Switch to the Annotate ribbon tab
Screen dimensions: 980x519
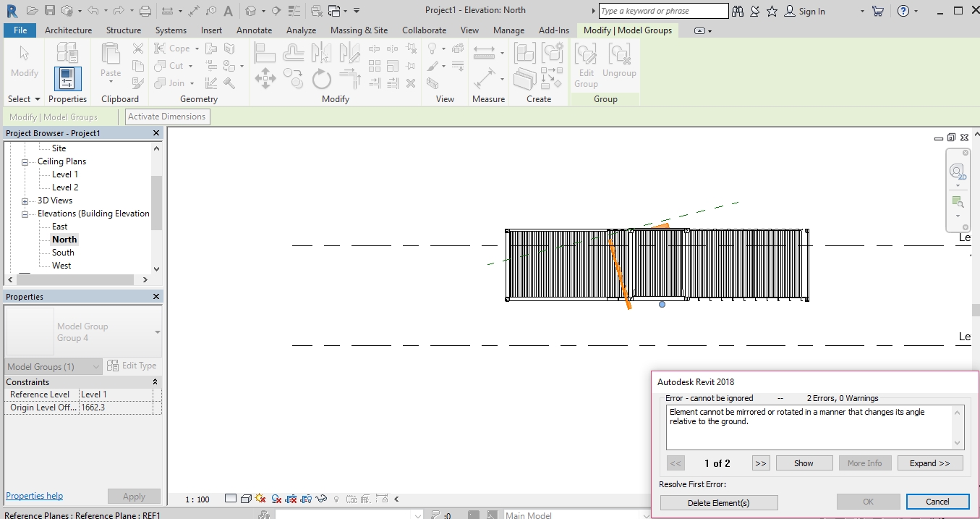coord(254,30)
